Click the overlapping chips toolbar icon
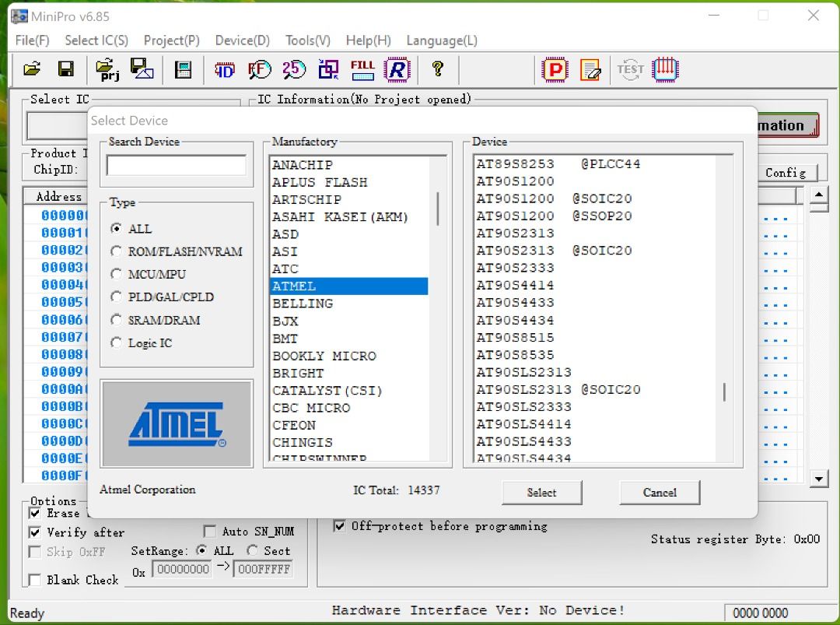 [x=328, y=70]
